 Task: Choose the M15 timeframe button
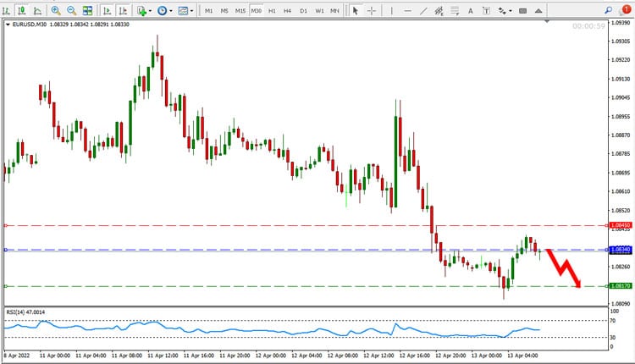click(240, 11)
